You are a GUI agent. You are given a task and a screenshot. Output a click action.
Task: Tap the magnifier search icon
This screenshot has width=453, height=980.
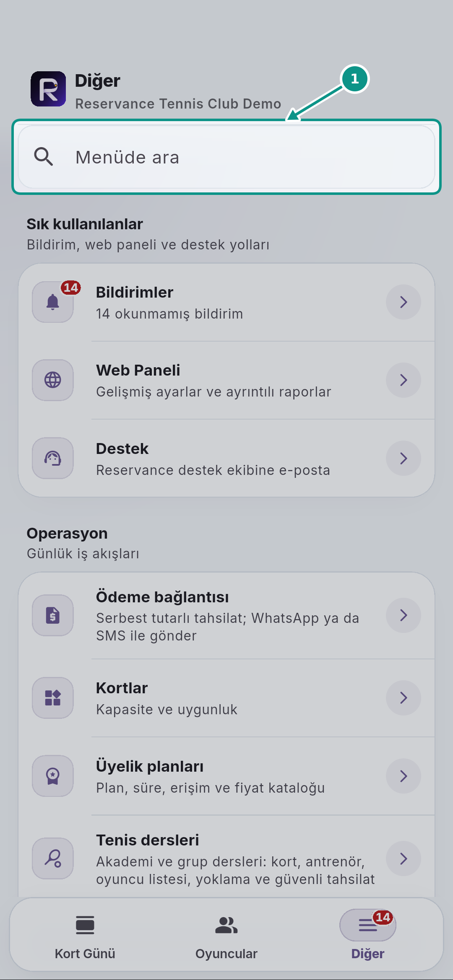pos(43,157)
